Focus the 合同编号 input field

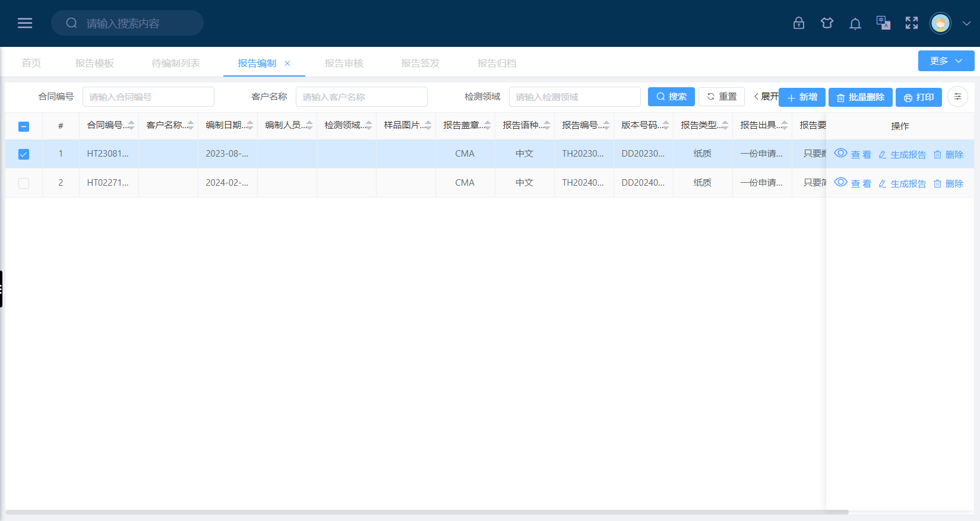coord(148,97)
